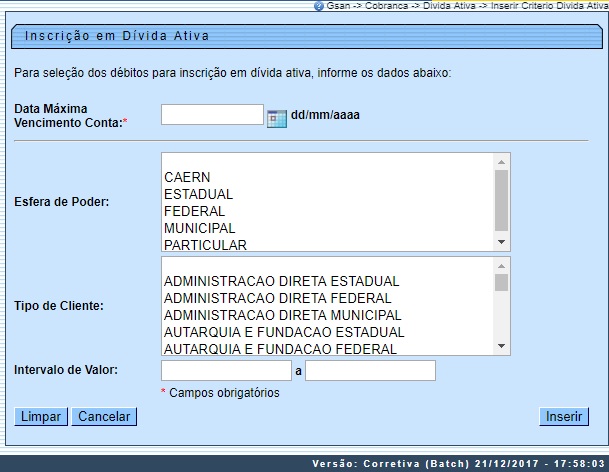Focus the Intervalo de Valor ending field
This screenshot has height=472, width=609.
(x=371, y=371)
